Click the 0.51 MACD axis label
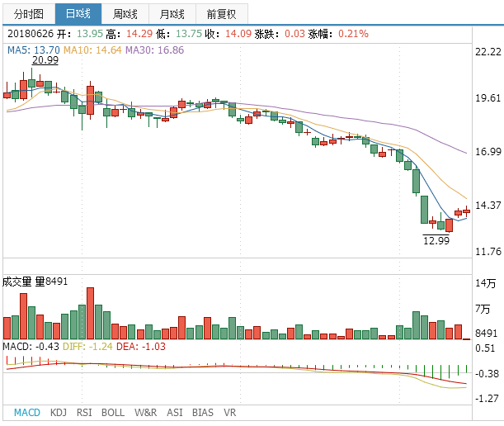This screenshot has height=426, width=504. coord(485,348)
